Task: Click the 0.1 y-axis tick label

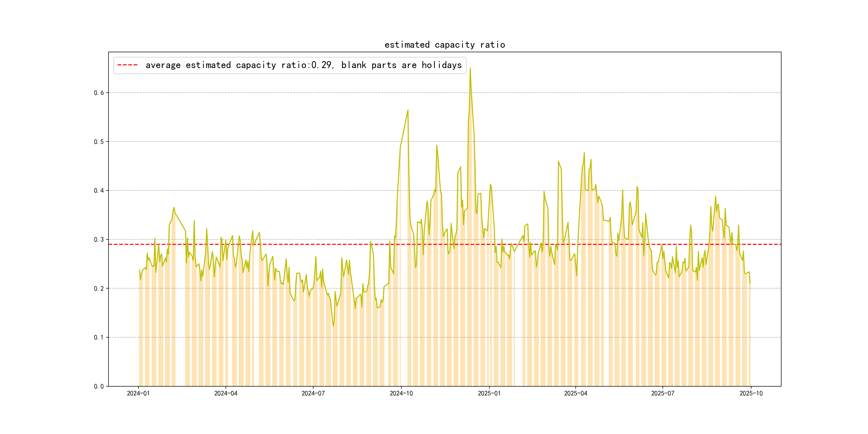Action: [99, 337]
